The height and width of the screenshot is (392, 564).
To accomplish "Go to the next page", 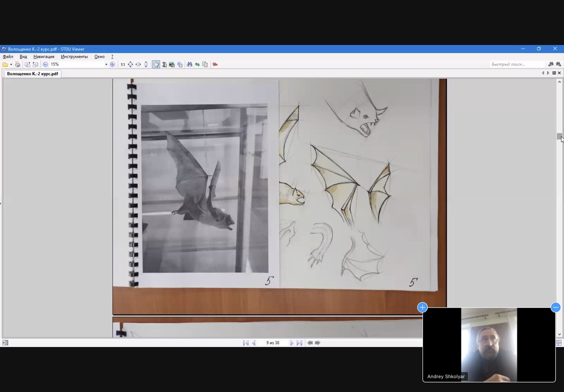I will 292,343.
